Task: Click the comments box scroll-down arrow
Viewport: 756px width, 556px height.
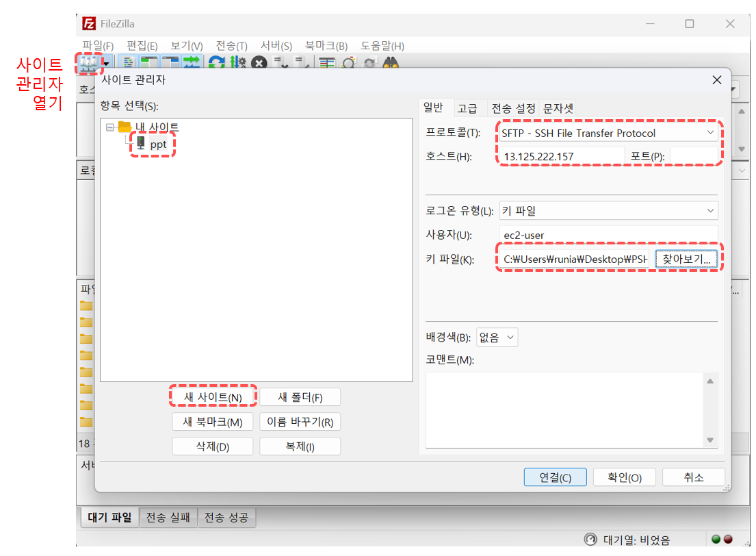Action: (x=710, y=440)
